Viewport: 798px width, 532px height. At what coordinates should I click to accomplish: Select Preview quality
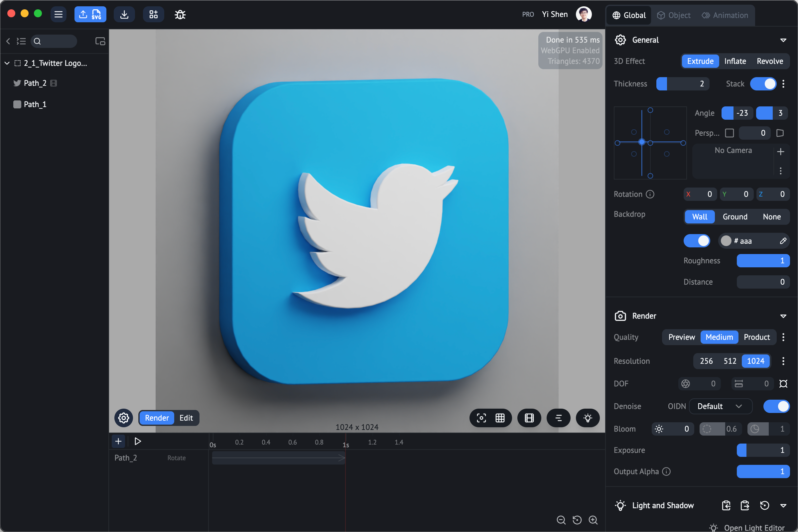tap(682, 337)
